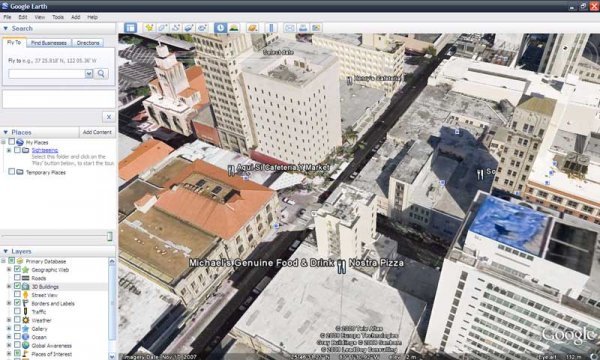Viewport: 600px width, 360px height.
Task: Uncheck the 3D Buildings layer checkbox
Action: [17, 286]
